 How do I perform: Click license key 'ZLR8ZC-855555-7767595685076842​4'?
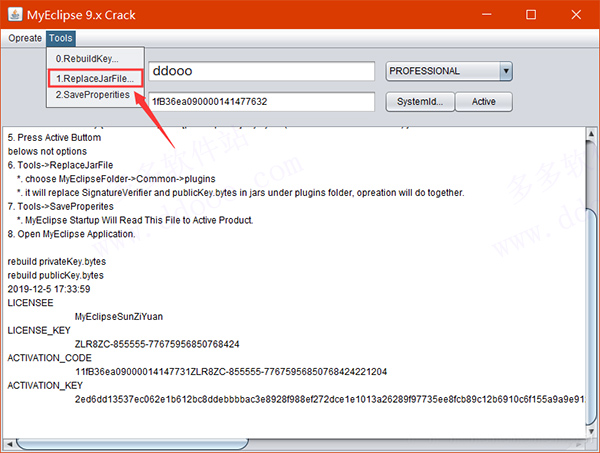click(x=157, y=344)
